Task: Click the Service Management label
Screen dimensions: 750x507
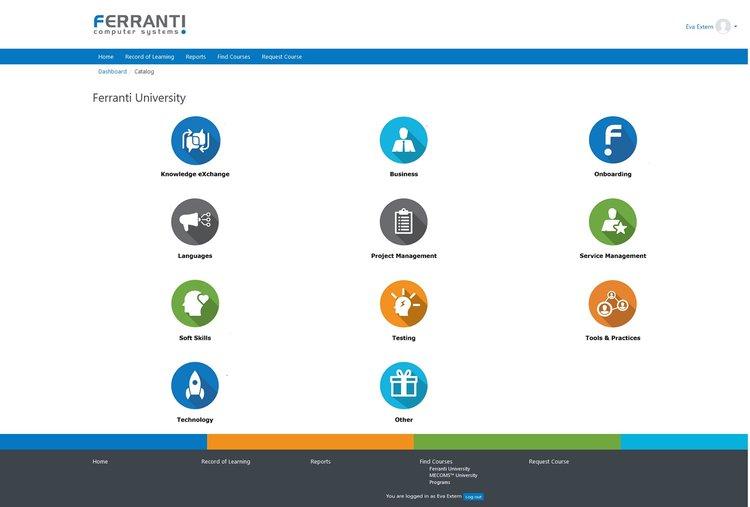Action: pyautogui.click(x=613, y=256)
